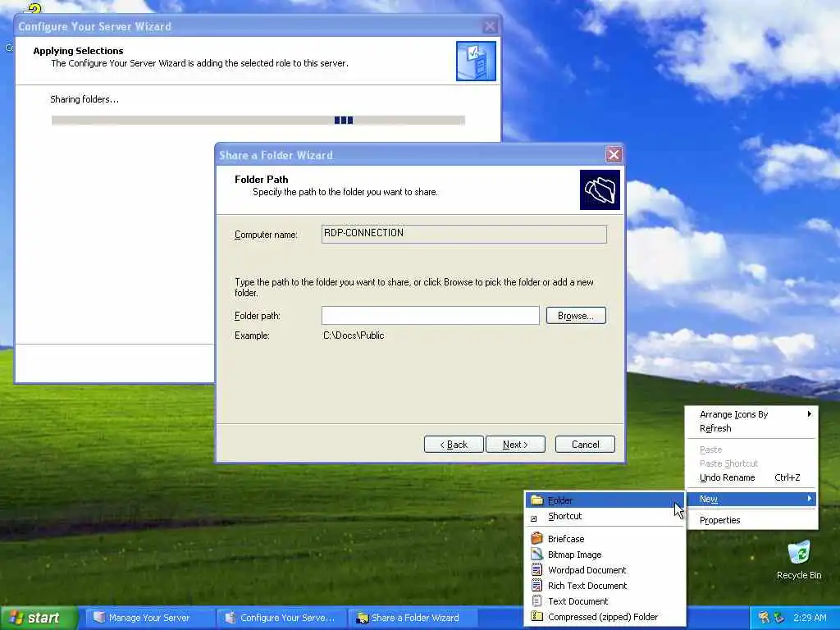Open the Start menu
Viewport: 840px width, 630px height.
pos(39,618)
